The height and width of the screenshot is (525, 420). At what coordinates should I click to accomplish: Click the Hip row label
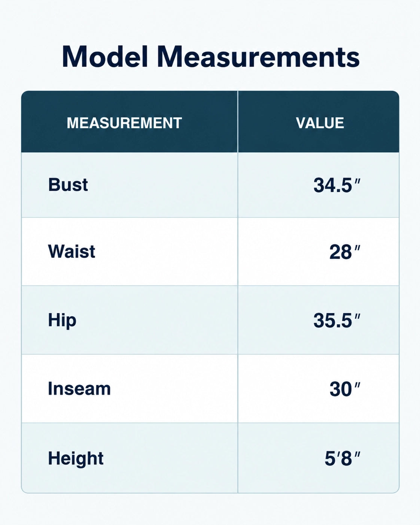point(62,321)
